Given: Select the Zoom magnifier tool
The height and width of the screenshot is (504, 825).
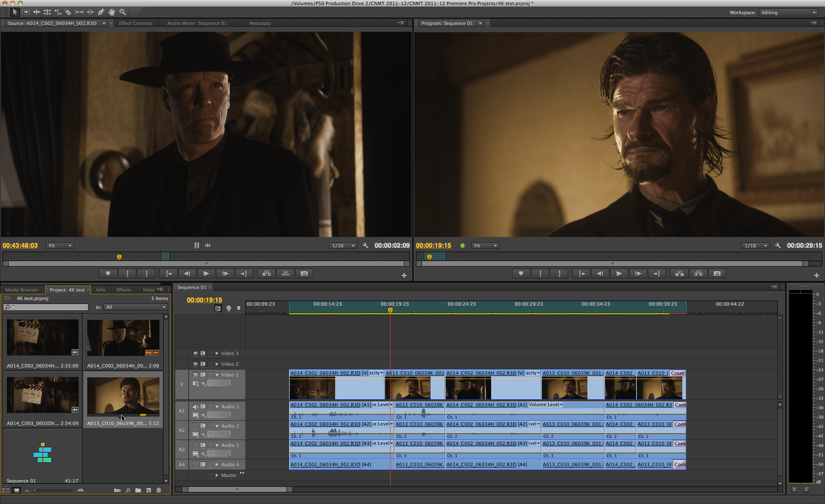Looking at the screenshot, I should (122, 12).
